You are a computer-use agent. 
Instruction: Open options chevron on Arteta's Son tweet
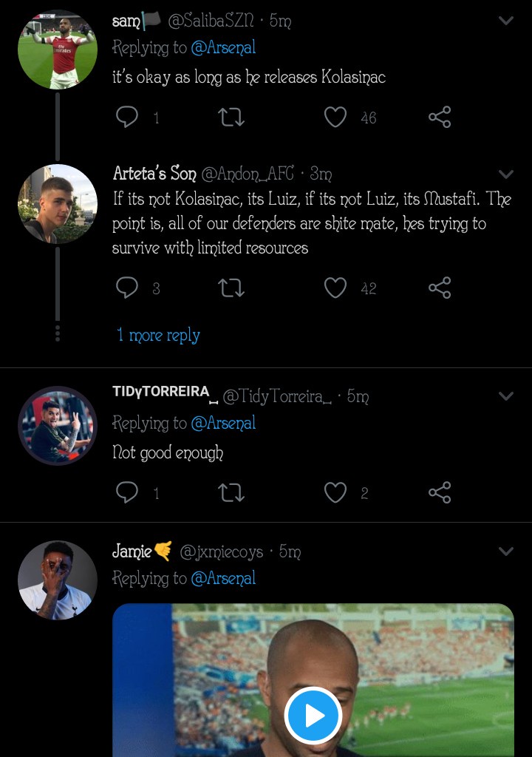coord(505,174)
